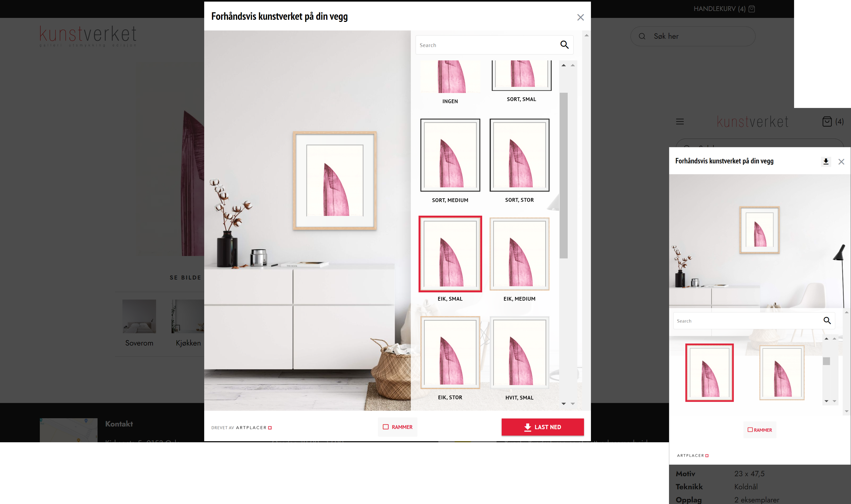Select the INGEN frame option
Screen dimensions: 851x504
(450, 82)
